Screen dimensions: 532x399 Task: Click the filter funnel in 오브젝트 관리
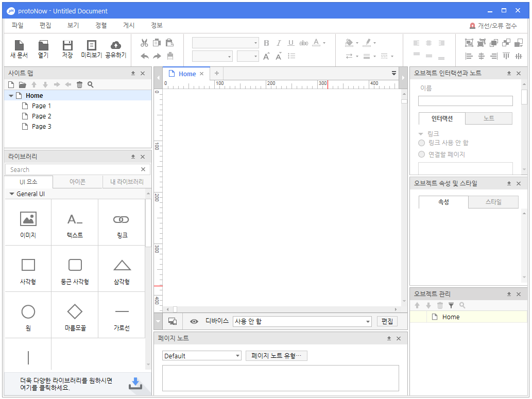click(451, 305)
